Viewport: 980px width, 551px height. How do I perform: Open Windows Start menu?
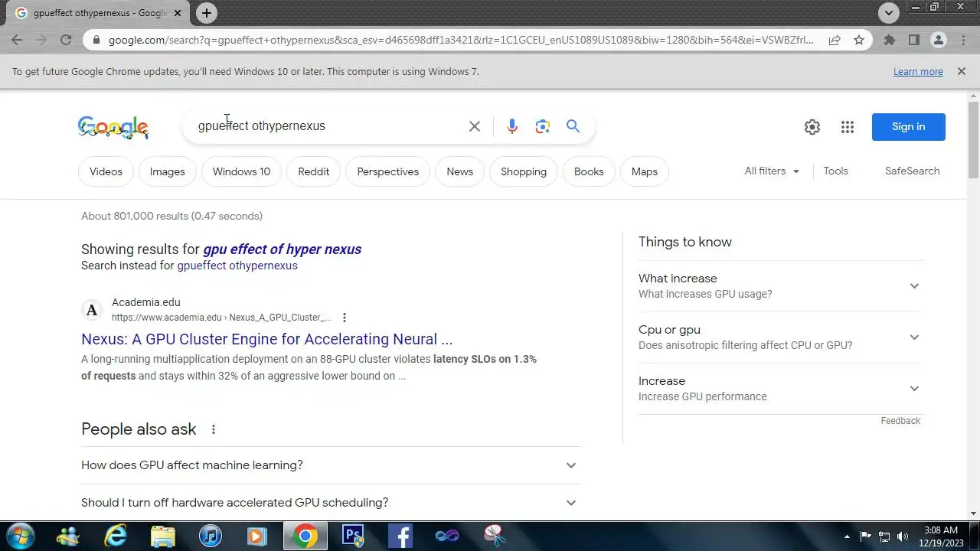click(x=19, y=536)
